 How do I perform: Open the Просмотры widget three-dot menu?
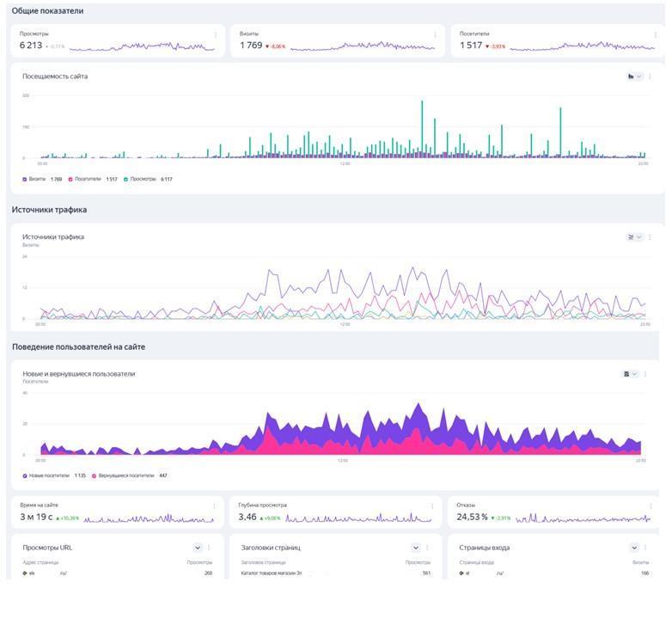215,35
